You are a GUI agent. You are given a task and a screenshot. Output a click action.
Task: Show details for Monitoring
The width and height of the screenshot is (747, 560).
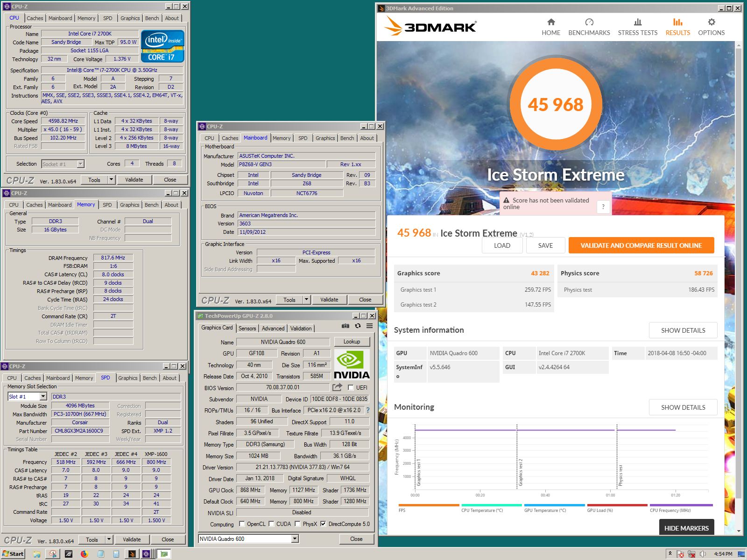pos(683,407)
